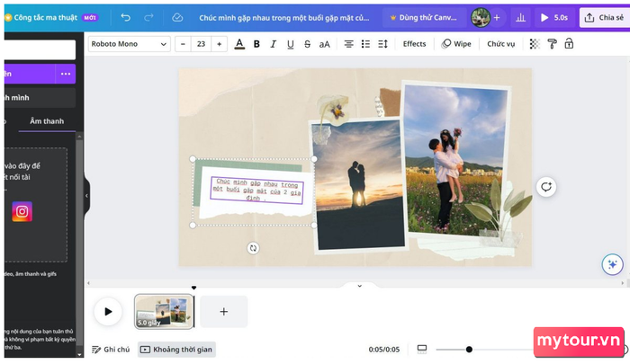Image resolution: width=630 pixels, height=364 pixels.
Task: Add a new page to timeline
Action: point(224,312)
